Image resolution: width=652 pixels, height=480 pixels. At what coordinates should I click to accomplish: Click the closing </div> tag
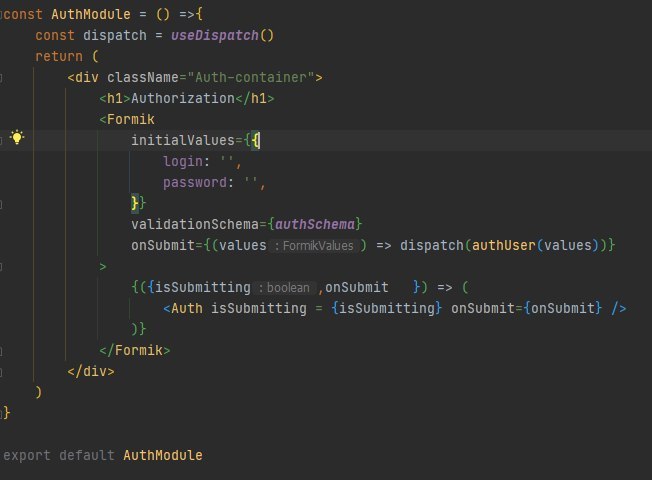click(x=91, y=371)
